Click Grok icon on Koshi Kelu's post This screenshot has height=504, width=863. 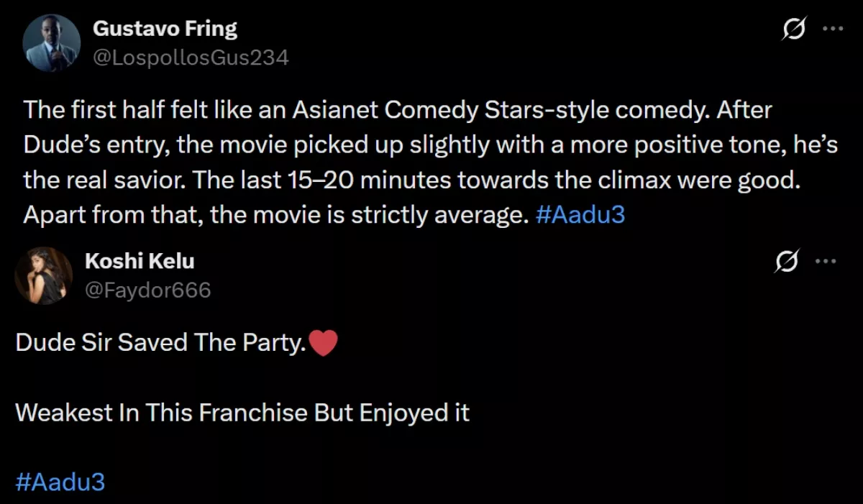(786, 262)
